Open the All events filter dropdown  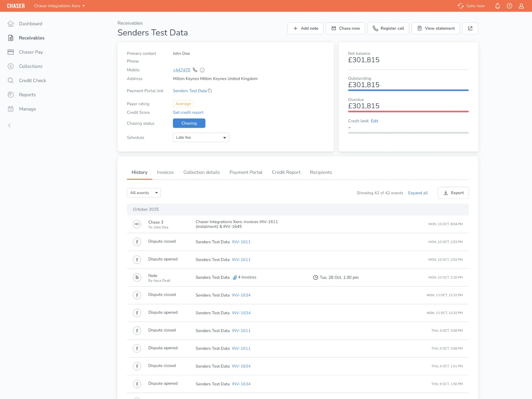point(144,193)
